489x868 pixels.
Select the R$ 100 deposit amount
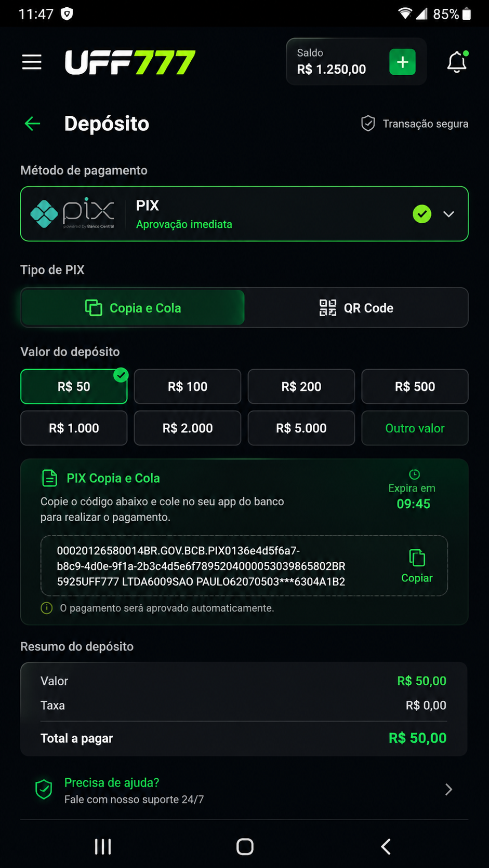tap(188, 387)
